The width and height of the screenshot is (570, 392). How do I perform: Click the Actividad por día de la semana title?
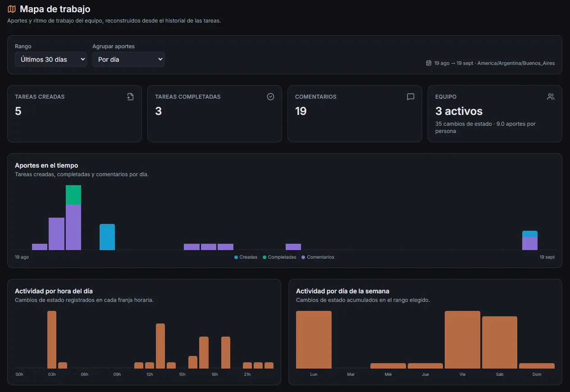[342, 291]
